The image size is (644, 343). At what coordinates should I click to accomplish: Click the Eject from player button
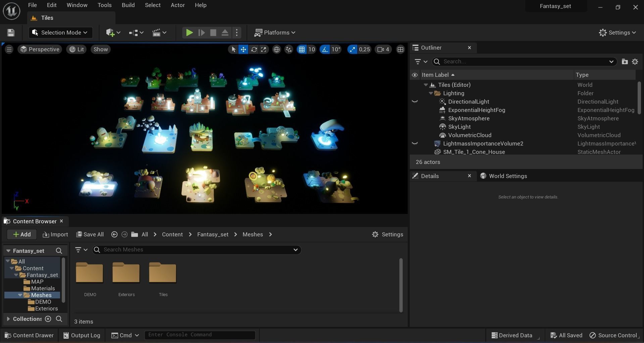pyautogui.click(x=225, y=33)
